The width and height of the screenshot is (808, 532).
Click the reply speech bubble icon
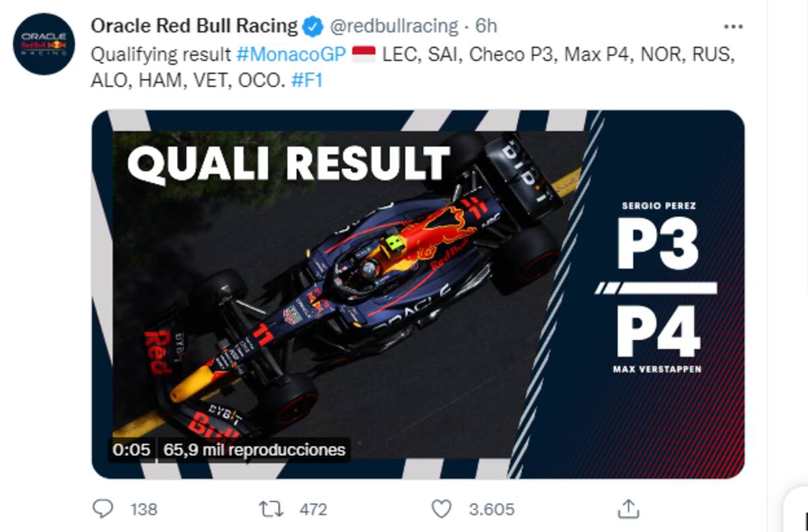pos(102,508)
